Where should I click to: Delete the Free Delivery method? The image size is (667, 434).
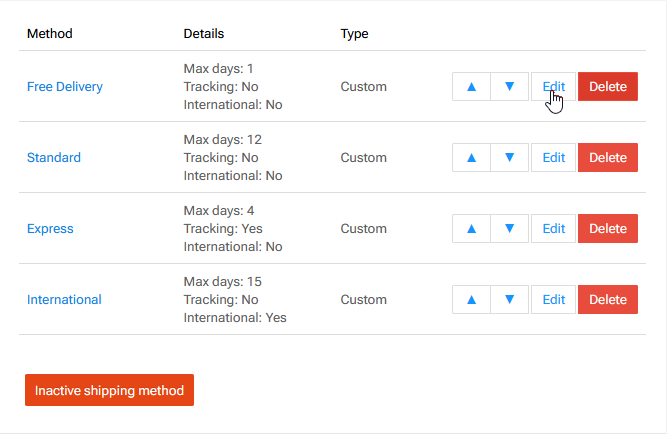click(x=607, y=87)
